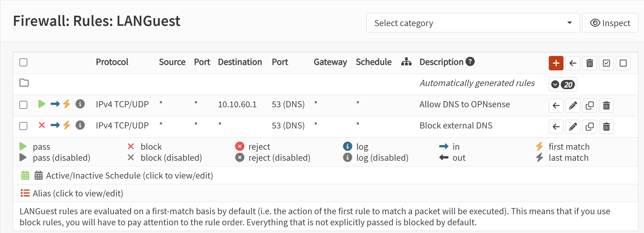Delete selected rules using header trash icon
This screenshot has height=233, width=644.
[x=589, y=63]
